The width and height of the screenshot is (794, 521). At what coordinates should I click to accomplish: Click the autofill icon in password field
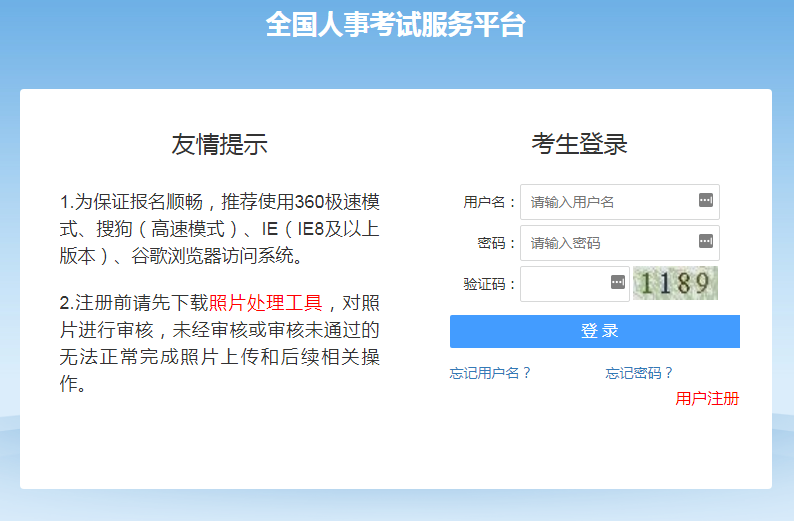pos(706,241)
